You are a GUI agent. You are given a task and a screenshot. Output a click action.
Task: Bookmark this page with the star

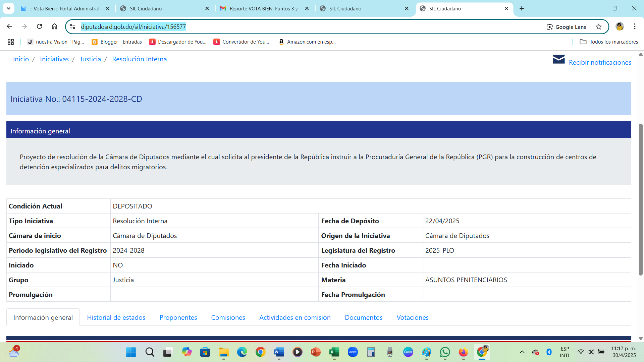coord(599,27)
